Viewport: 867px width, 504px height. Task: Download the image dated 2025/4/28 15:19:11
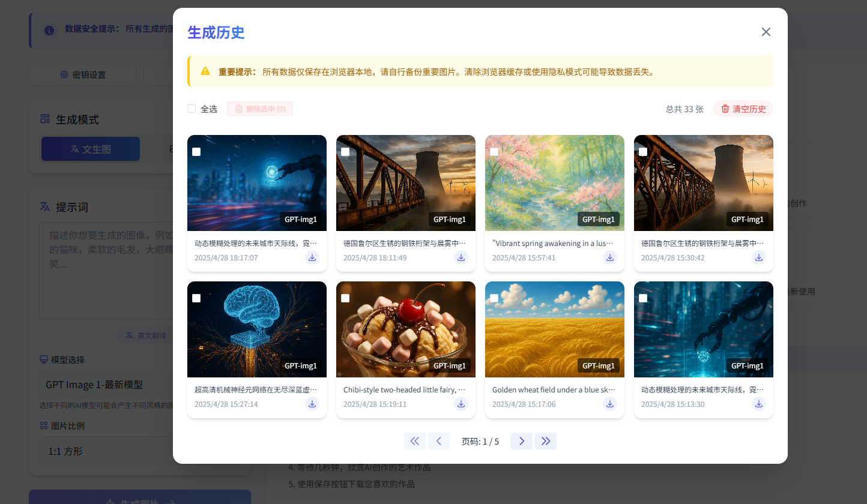[461, 404]
